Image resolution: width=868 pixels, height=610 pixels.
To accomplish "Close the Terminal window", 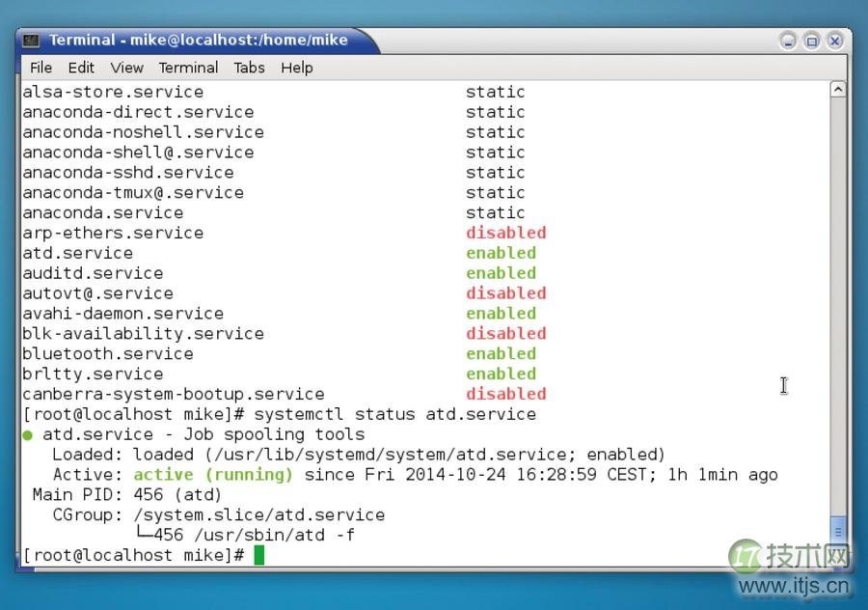I will tap(835, 41).
